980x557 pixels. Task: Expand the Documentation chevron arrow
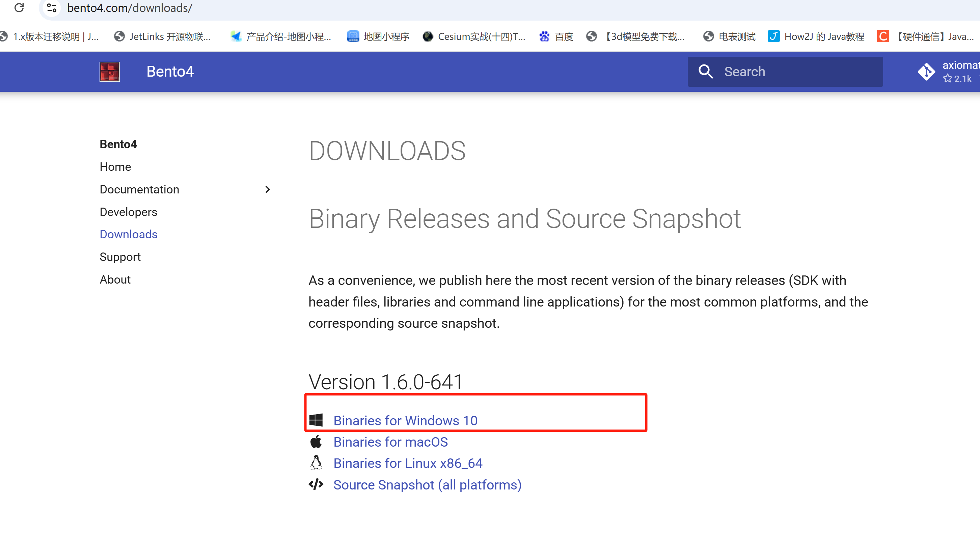pos(268,189)
